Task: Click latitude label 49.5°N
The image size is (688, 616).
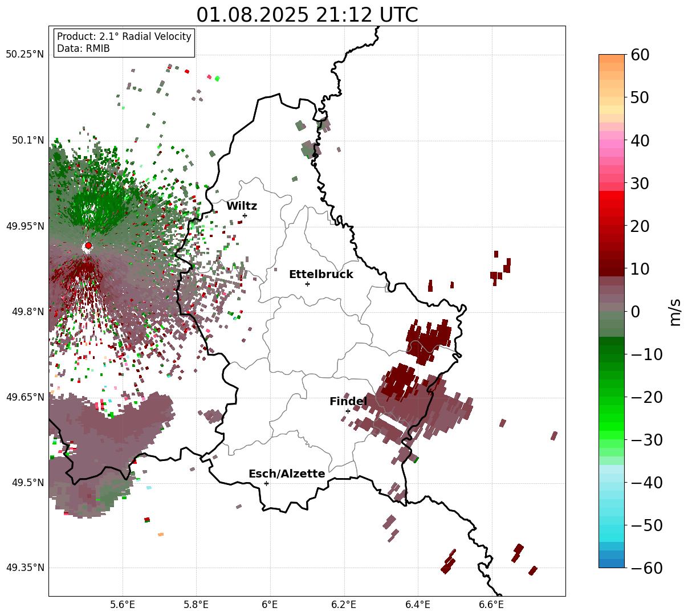Action: pos(27,483)
